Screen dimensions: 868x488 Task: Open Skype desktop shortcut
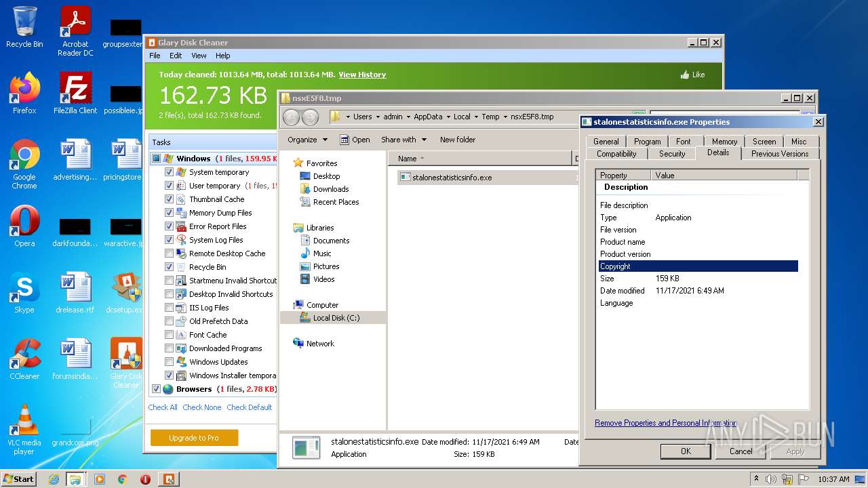point(24,293)
